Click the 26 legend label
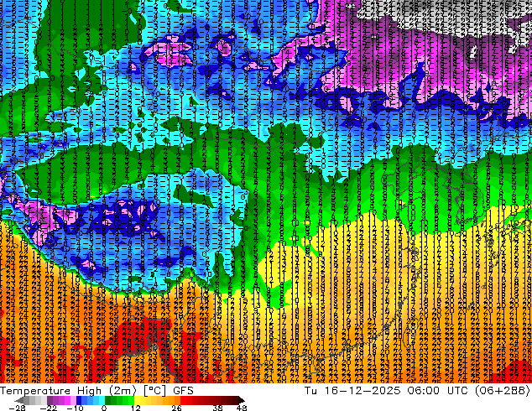 click(x=176, y=408)
